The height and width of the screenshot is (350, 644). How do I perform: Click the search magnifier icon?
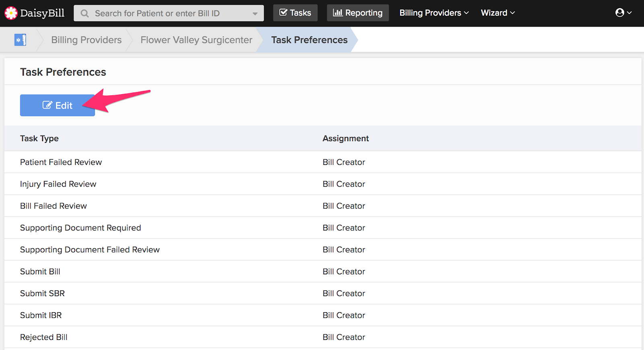click(x=85, y=13)
